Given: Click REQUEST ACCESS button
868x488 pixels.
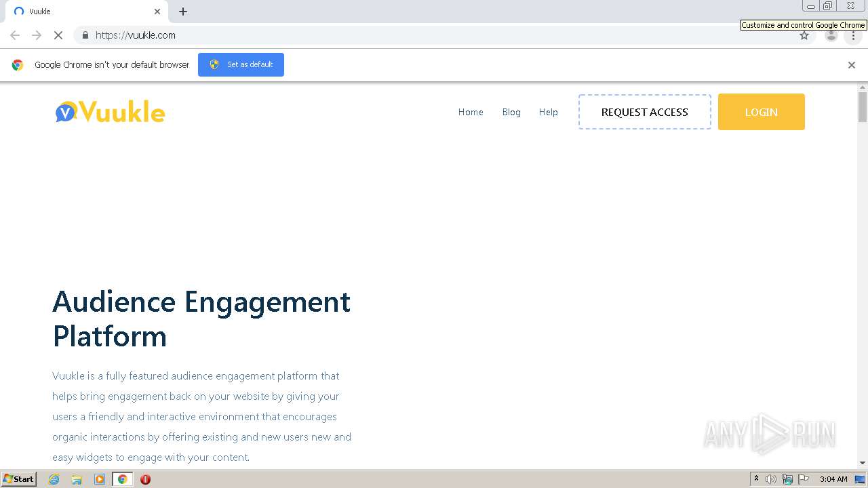Looking at the screenshot, I should click(645, 112).
